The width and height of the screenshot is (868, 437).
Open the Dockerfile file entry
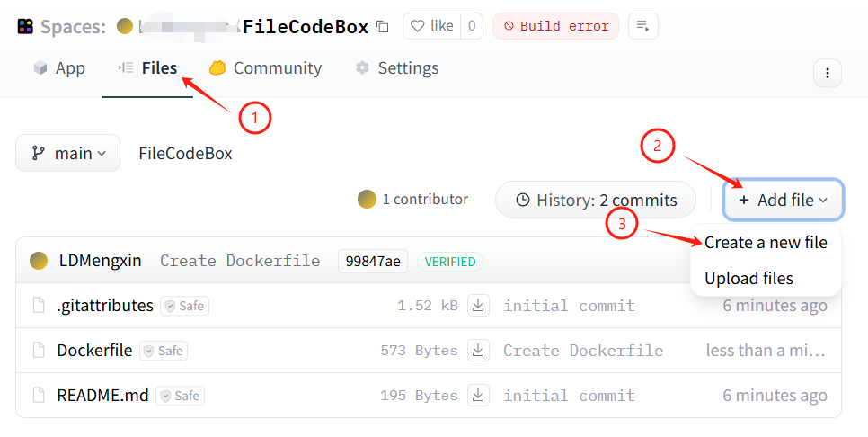tap(94, 351)
